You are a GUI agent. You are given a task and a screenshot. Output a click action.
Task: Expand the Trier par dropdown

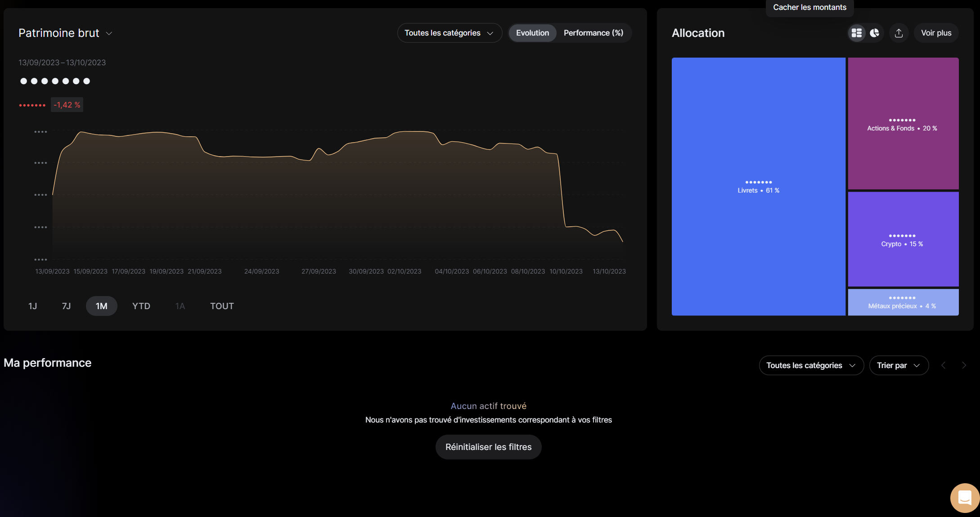click(x=899, y=365)
